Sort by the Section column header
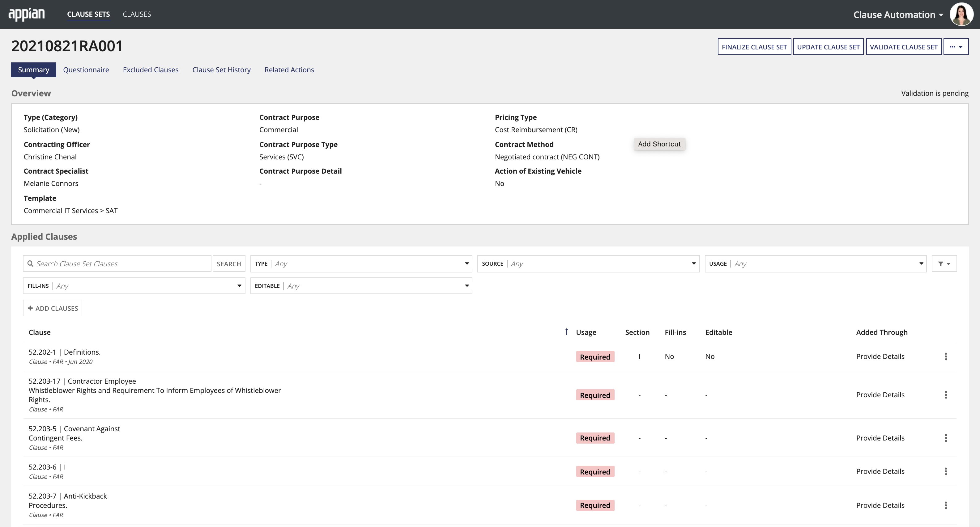This screenshot has width=980, height=527. pyautogui.click(x=637, y=332)
